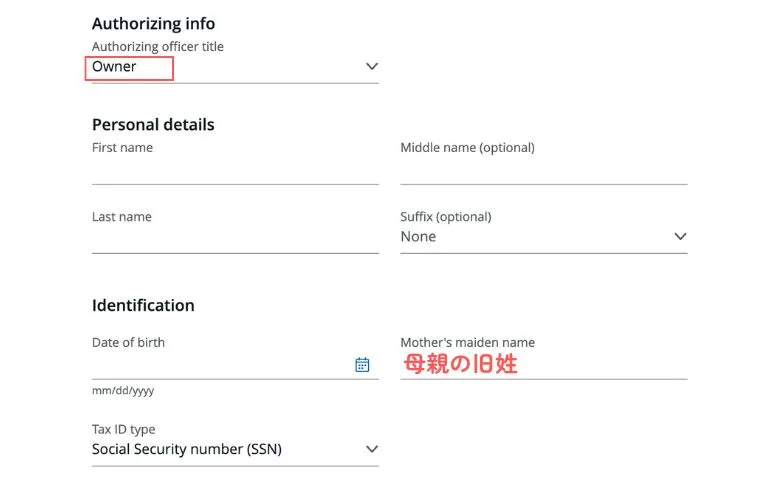Open the Date of birth calendar picker
Viewport: 780px width, 482px height.
362,365
